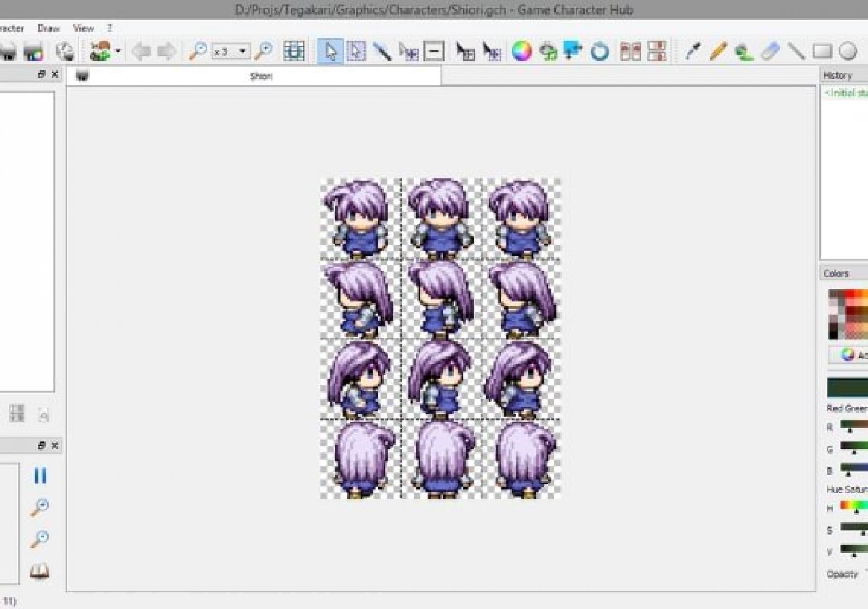The height and width of the screenshot is (609, 868).
Task: Toggle the rectangular selection tool
Action: pyautogui.click(x=356, y=52)
